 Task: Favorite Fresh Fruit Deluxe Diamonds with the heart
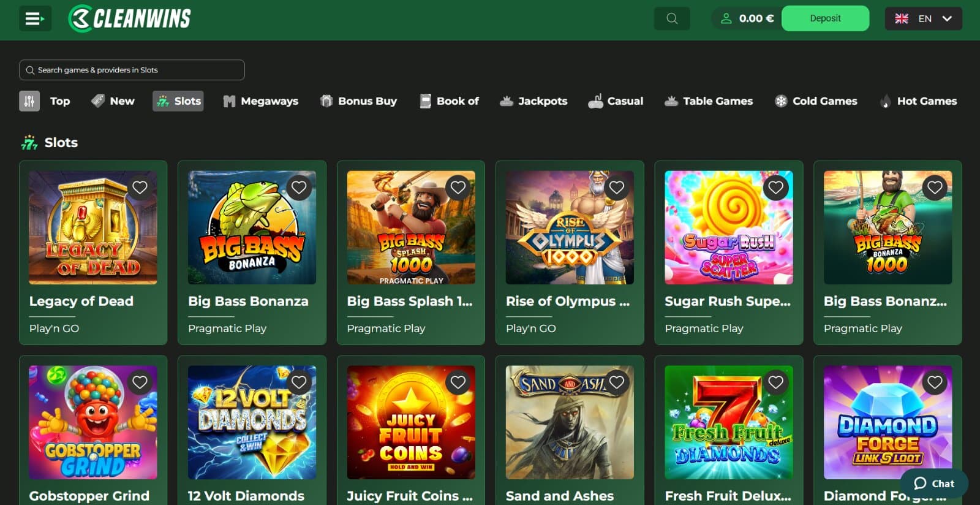pyautogui.click(x=776, y=382)
